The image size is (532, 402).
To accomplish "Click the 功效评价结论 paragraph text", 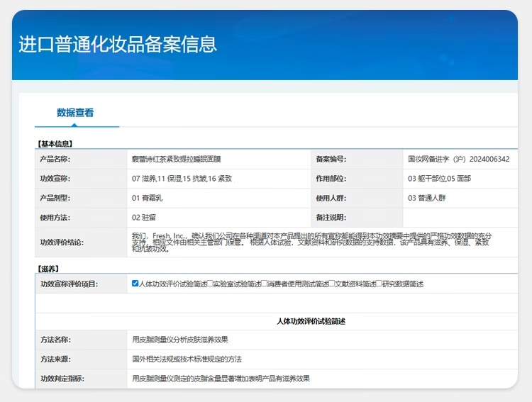I will tap(312, 242).
